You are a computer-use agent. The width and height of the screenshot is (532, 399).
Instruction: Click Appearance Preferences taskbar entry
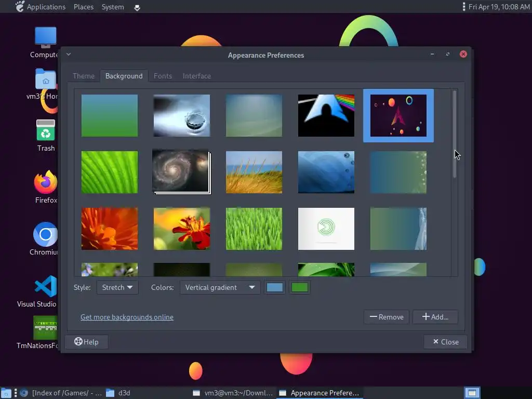point(319,393)
